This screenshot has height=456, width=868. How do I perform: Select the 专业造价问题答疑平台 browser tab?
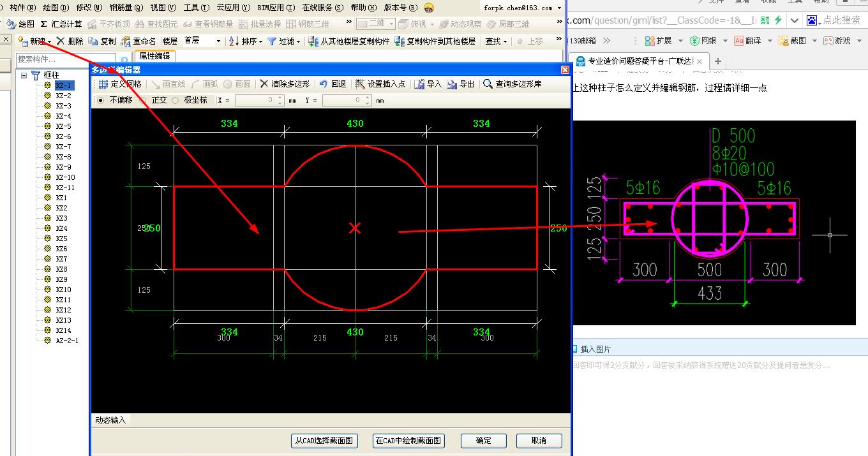click(638, 61)
